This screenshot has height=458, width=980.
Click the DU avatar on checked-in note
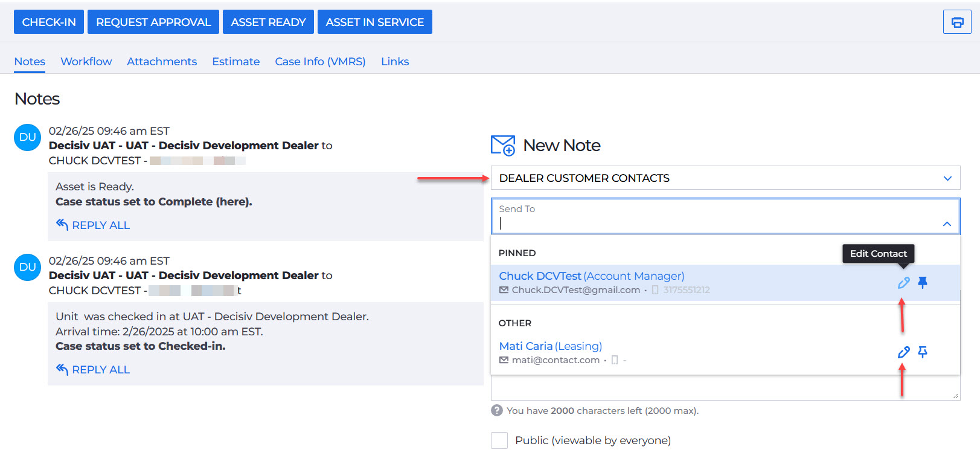(x=28, y=268)
